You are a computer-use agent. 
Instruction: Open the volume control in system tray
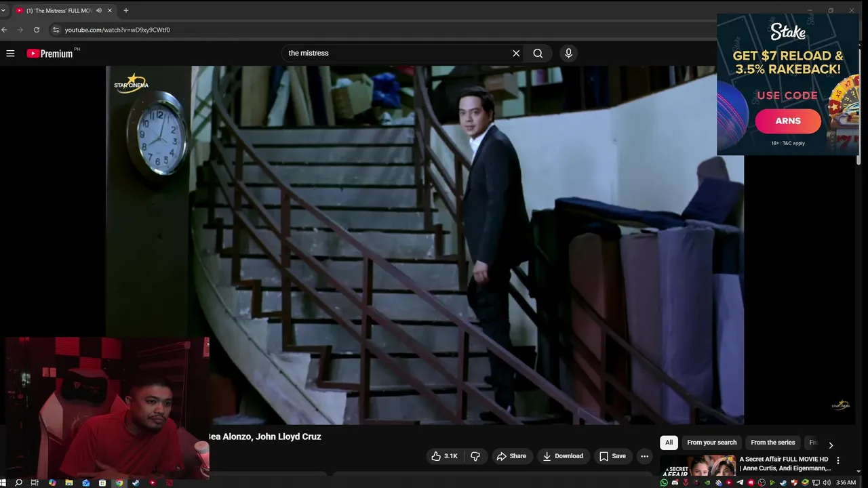(827, 483)
